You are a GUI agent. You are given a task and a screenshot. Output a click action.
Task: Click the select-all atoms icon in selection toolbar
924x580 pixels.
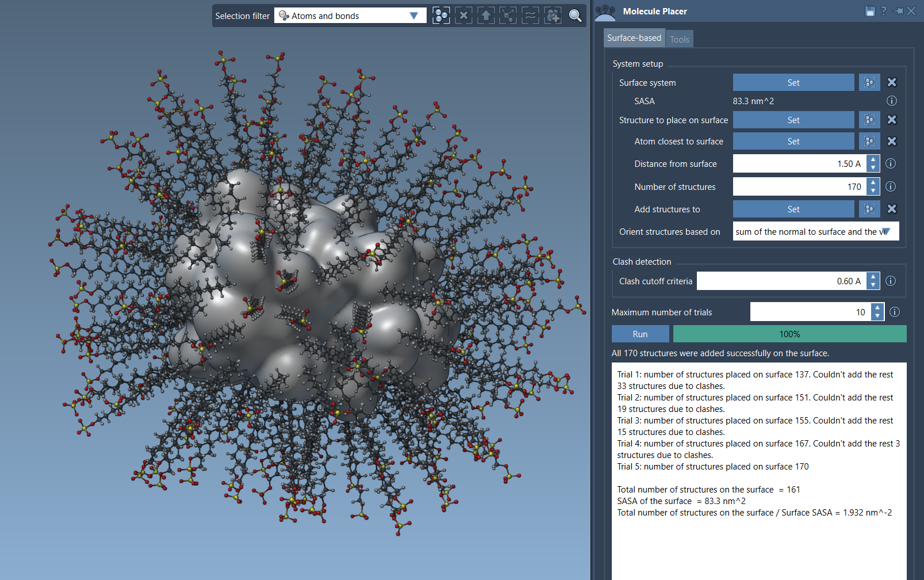pos(441,16)
